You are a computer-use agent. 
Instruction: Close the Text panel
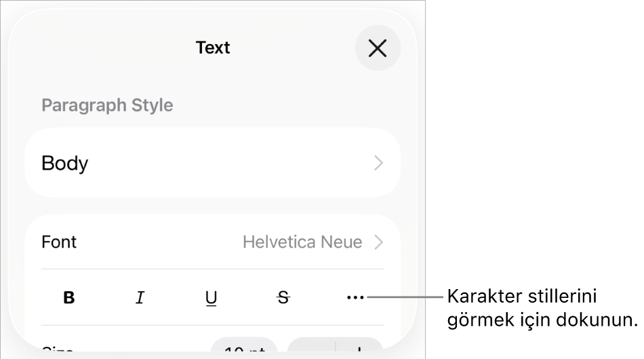click(378, 48)
